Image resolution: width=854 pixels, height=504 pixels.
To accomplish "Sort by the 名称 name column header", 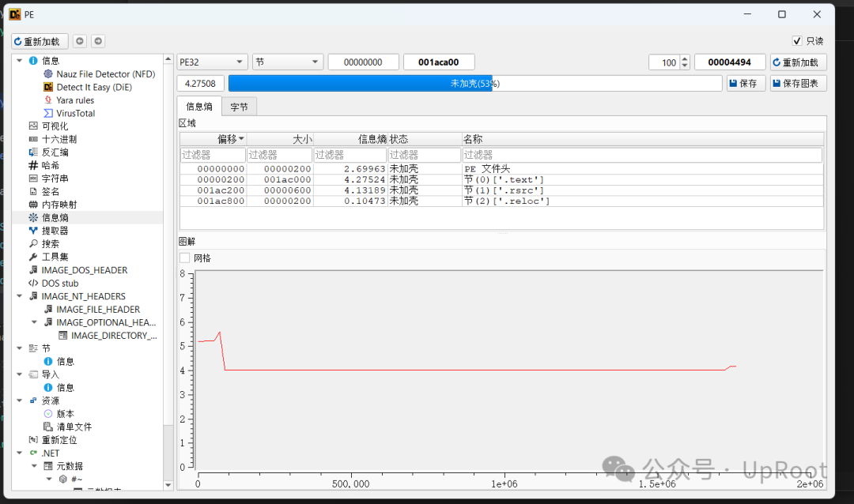I will [643, 139].
